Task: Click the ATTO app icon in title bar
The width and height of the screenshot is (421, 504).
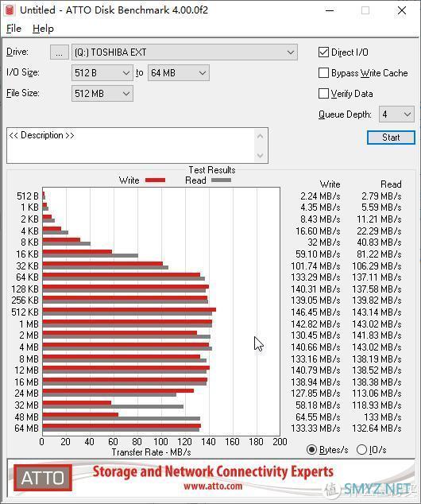Action: pos(10,10)
